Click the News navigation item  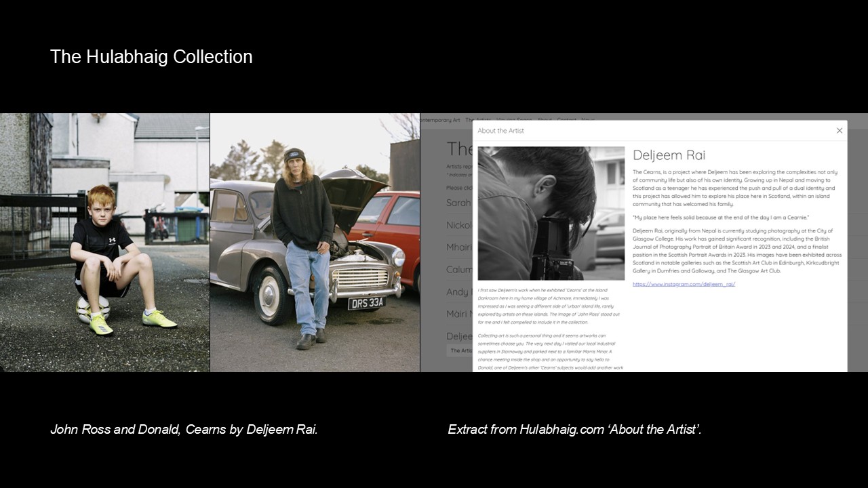tap(587, 120)
